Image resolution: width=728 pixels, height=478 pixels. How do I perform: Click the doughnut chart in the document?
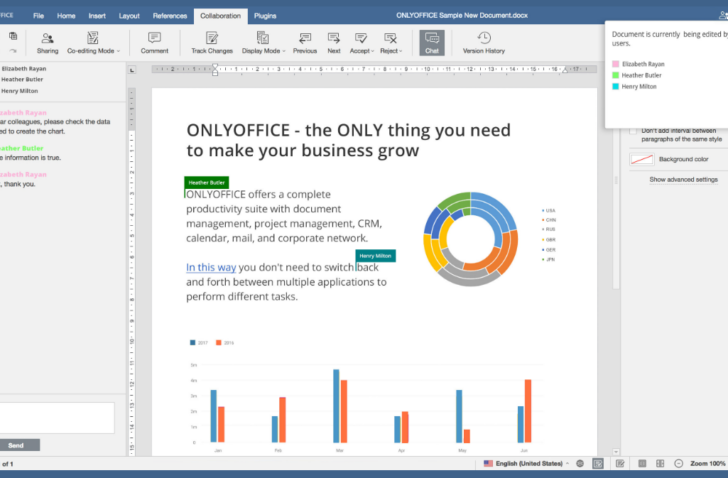(x=470, y=239)
